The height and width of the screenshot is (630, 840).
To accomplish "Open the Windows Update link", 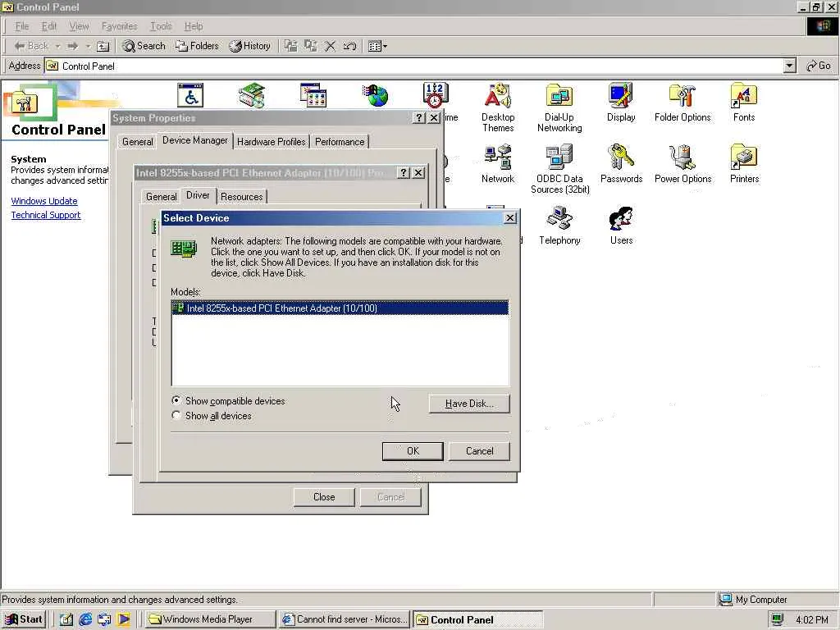I will 44,201.
